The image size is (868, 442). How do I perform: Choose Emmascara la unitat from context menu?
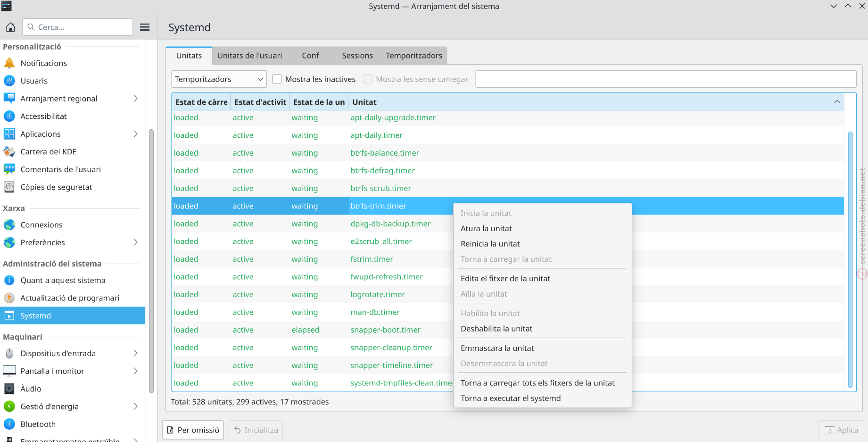pos(542,348)
